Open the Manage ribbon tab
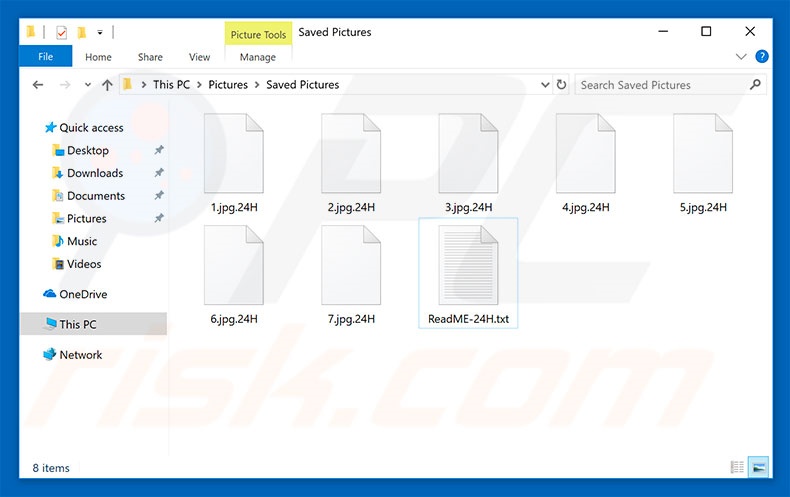 [x=258, y=57]
